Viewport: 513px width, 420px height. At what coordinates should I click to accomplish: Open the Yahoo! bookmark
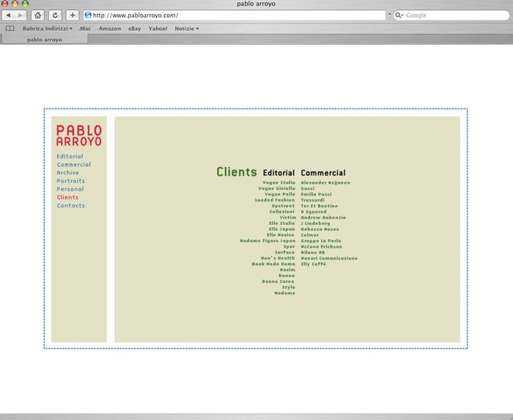click(x=158, y=29)
